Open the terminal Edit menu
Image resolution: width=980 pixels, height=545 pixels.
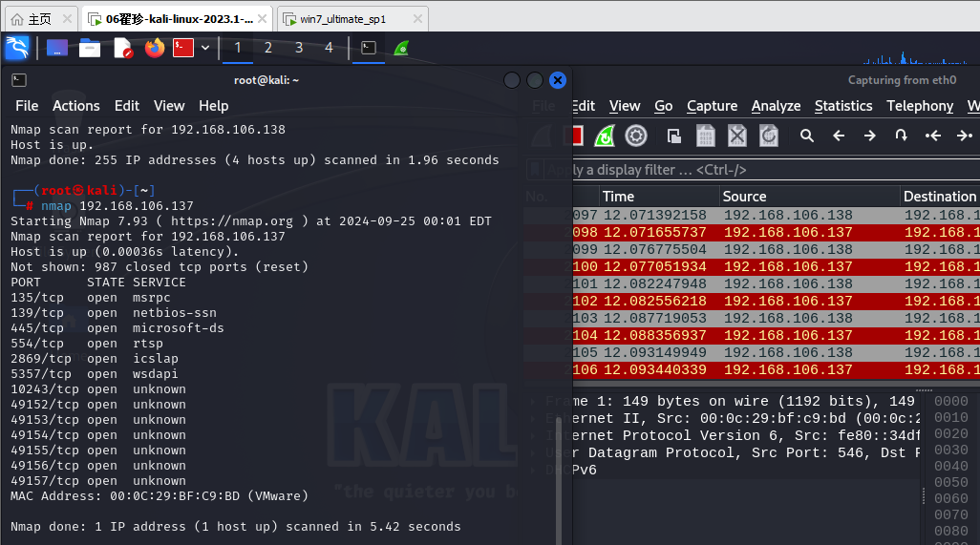tap(127, 106)
